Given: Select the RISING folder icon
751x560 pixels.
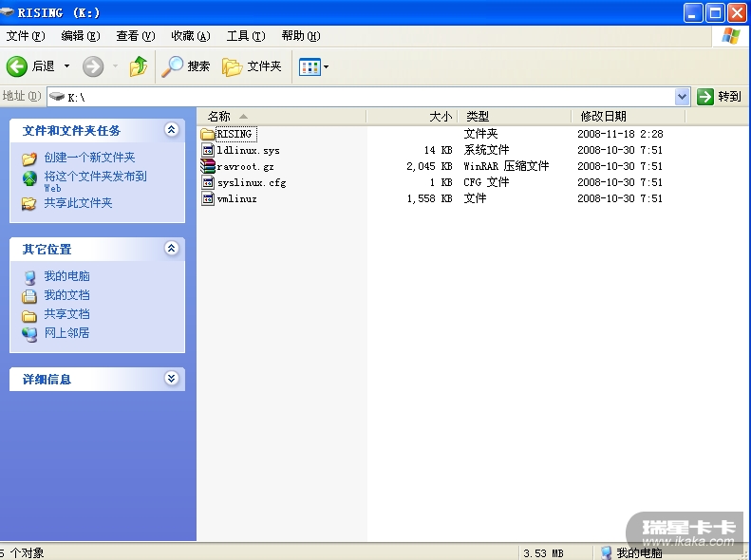Looking at the screenshot, I should click(x=207, y=134).
